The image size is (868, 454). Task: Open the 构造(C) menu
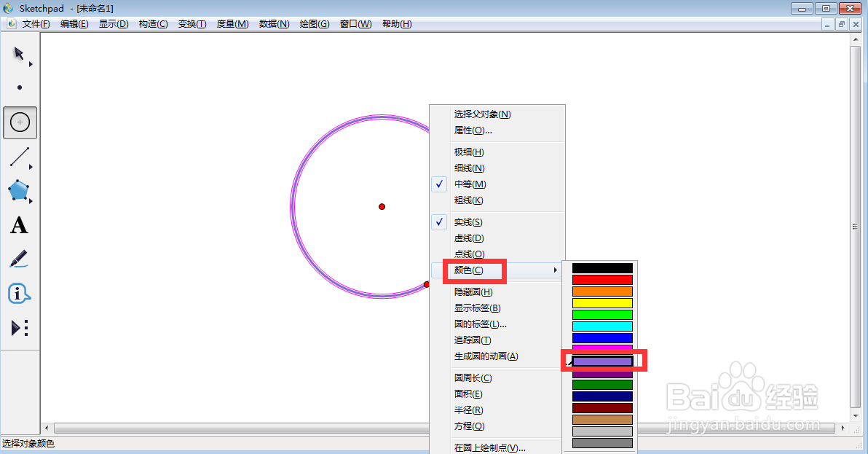click(154, 24)
